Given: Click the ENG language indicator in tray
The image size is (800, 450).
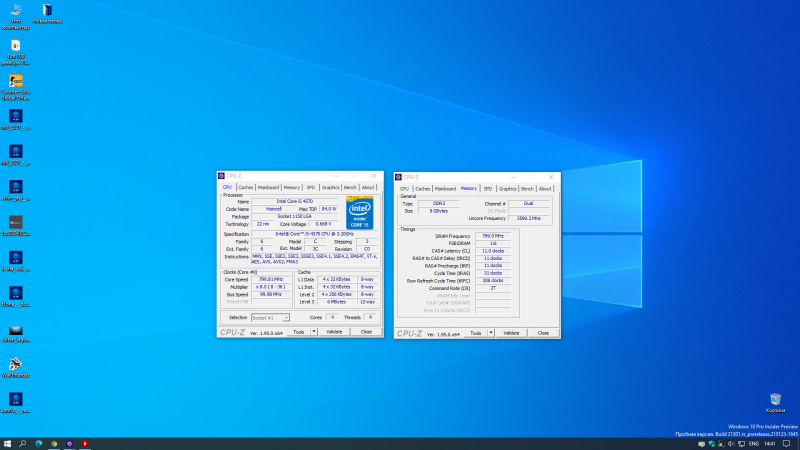Looking at the screenshot, I should point(753,443).
